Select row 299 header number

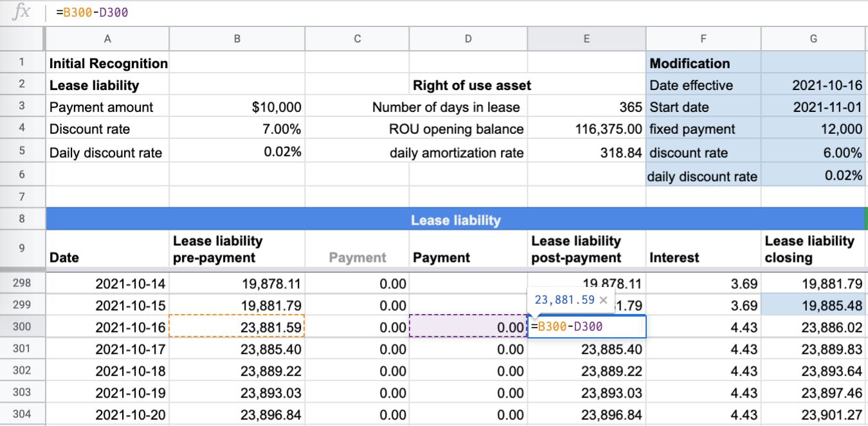click(22, 304)
